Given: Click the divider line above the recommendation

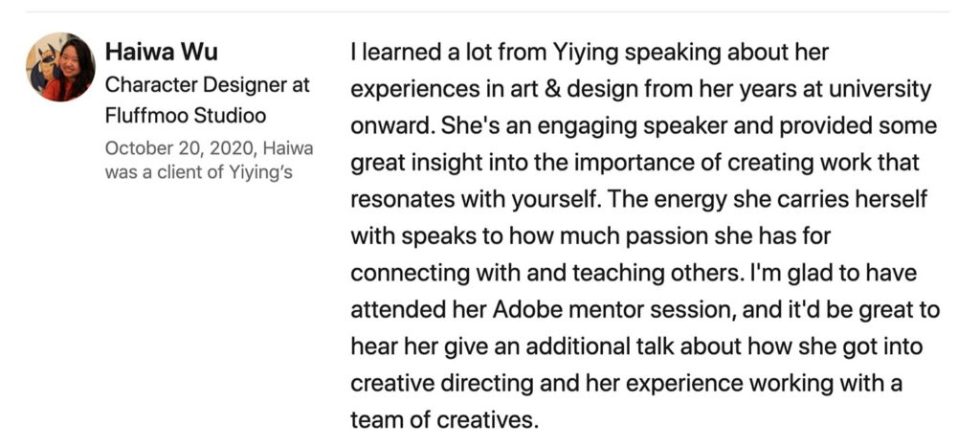Looking at the screenshot, I should point(487,11).
